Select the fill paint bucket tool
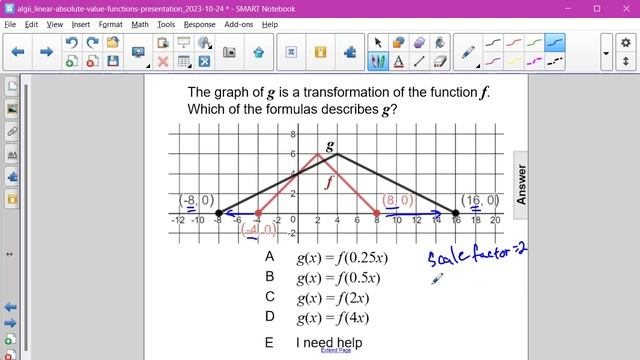This screenshot has width=640, height=360. coord(440,42)
